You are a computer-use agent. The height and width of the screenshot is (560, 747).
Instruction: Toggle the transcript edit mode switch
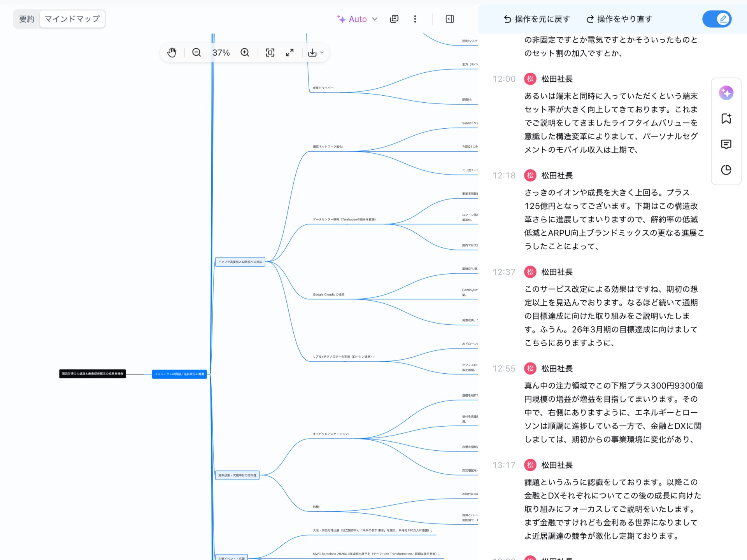(x=717, y=19)
